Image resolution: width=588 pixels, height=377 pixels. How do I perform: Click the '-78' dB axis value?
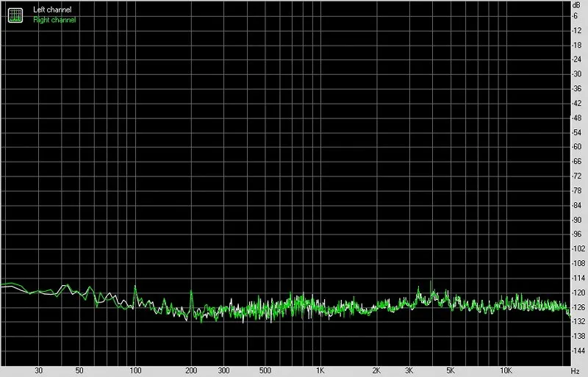[577, 190]
